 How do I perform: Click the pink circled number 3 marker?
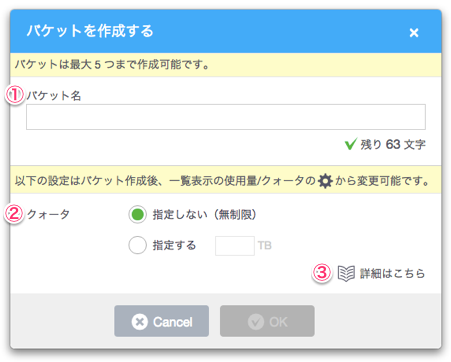322,273
